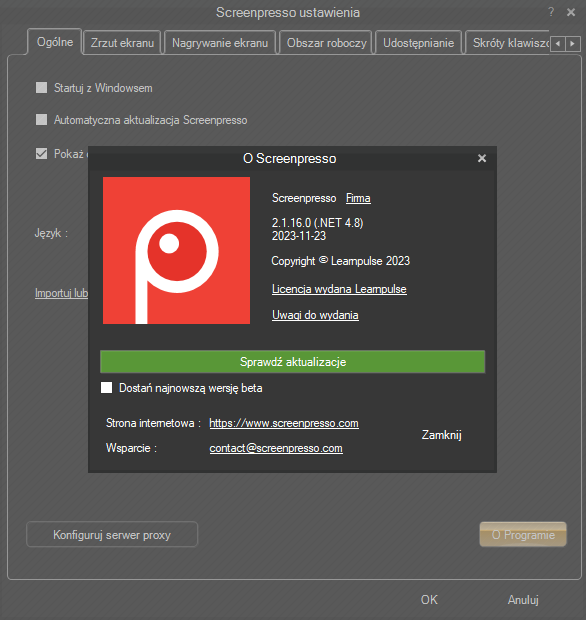The image size is (586, 620).
Task: Click the Importuj lub link in settings
Action: [x=61, y=293]
